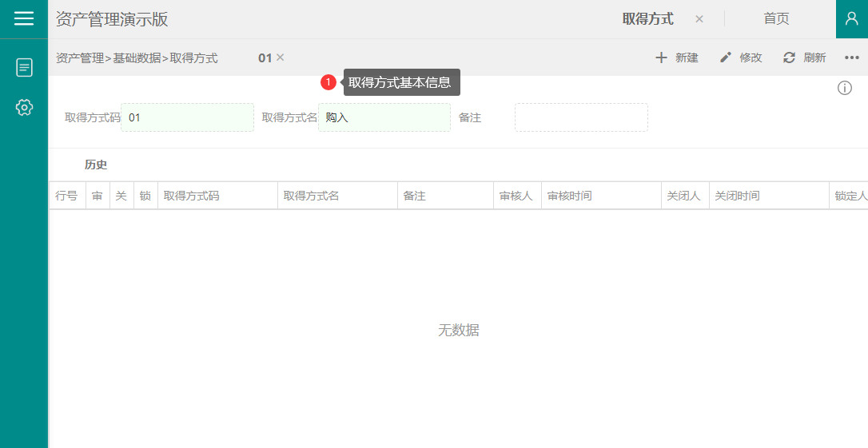Click the 锁 column header
The width and height of the screenshot is (868, 448).
coord(145,196)
